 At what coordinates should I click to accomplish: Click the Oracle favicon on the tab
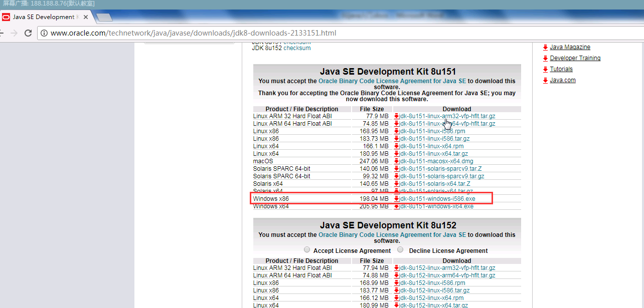[6, 17]
